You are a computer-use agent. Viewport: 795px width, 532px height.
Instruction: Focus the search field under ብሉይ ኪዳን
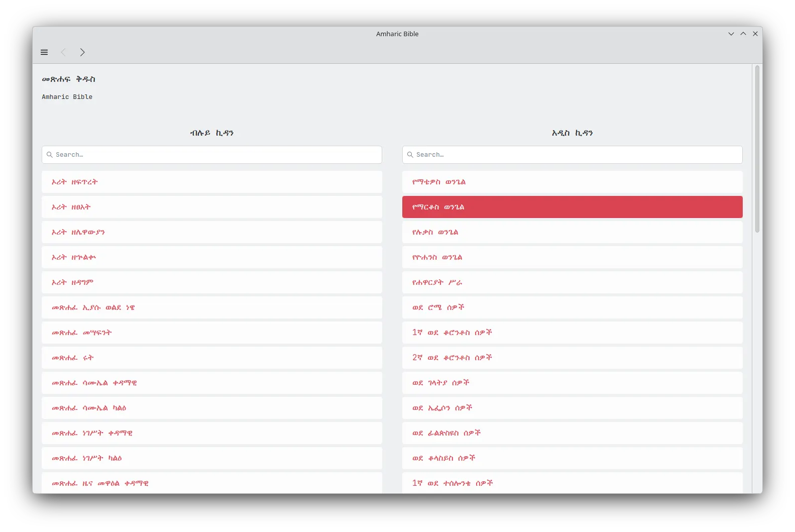click(x=212, y=155)
